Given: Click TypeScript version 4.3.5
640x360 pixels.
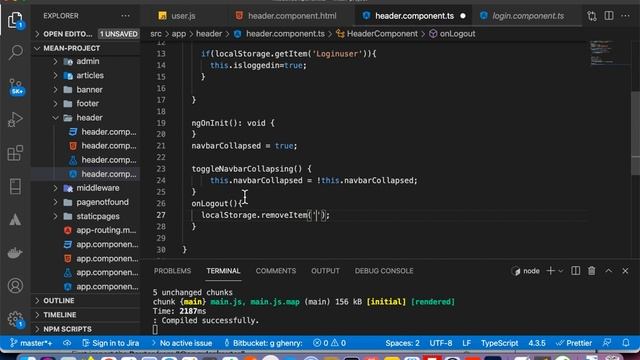Looking at the screenshot, I should coord(537,343).
